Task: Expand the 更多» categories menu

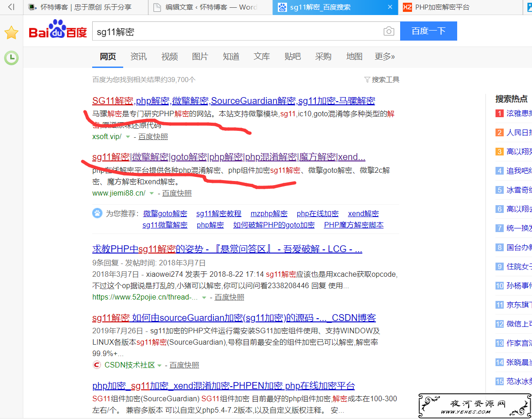Action: 385,57
